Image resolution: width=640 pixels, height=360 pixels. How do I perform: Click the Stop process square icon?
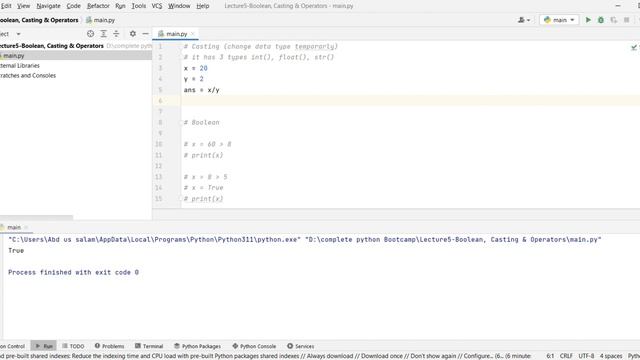click(x=627, y=20)
